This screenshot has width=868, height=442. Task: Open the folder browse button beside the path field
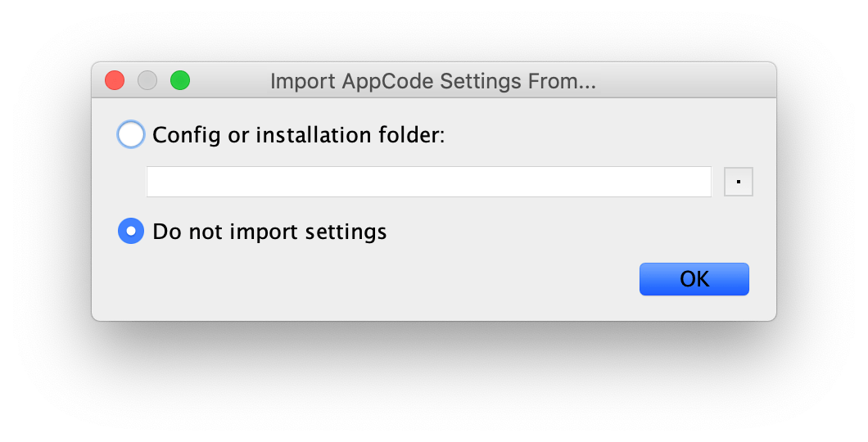pyautogui.click(x=739, y=182)
